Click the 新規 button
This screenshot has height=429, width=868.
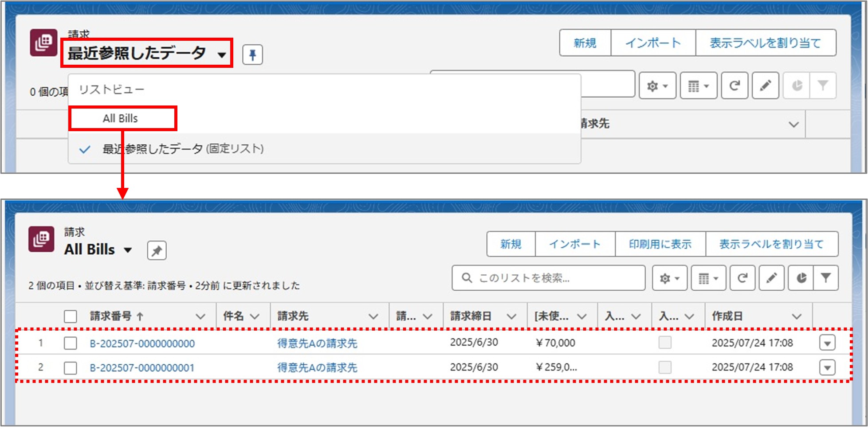(511, 243)
